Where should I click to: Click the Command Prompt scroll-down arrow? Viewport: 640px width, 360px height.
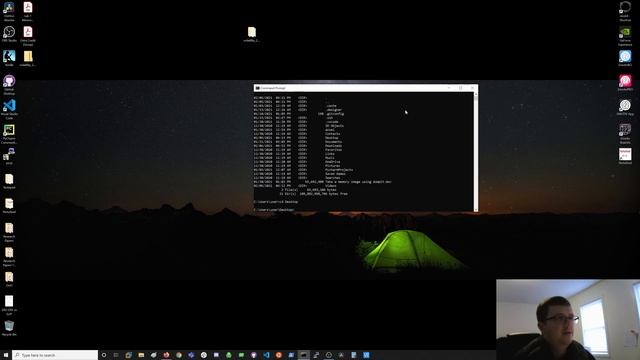476,209
